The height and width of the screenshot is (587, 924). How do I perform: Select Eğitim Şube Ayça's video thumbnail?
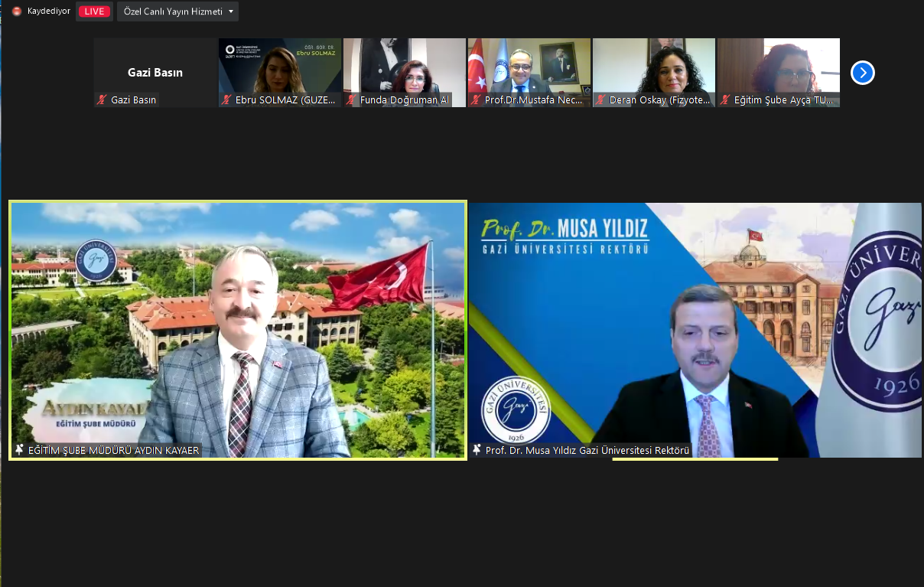[779, 73]
